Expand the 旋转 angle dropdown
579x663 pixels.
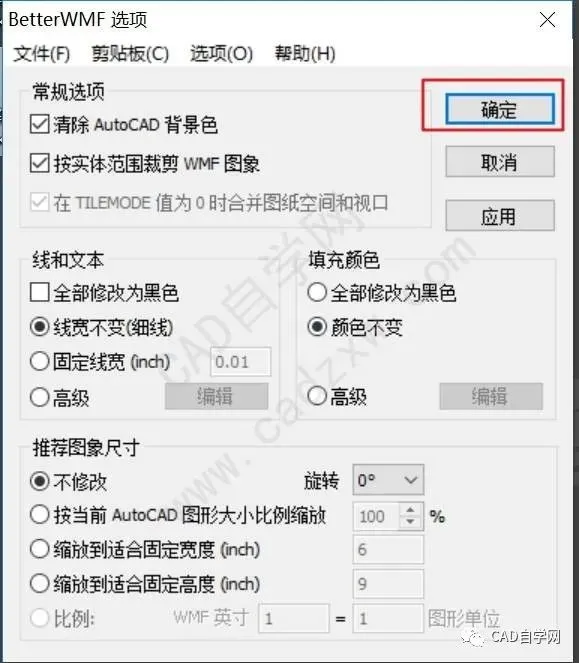388,480
